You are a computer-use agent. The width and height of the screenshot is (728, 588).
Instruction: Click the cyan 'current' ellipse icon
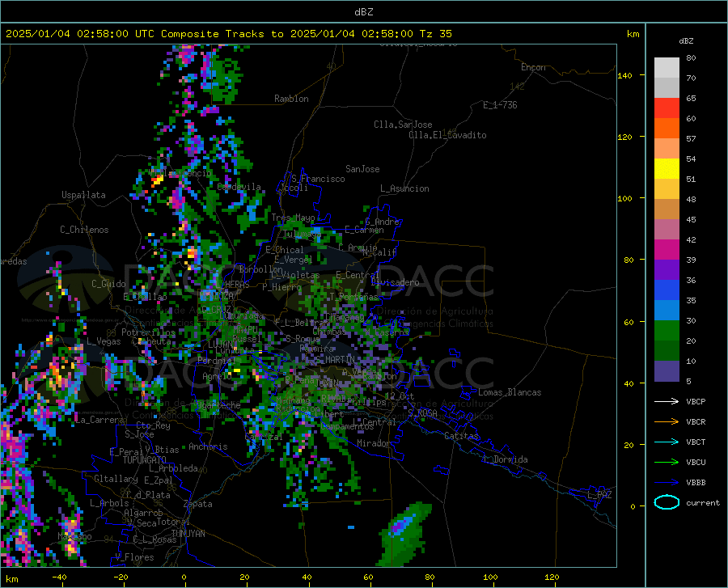667,502
